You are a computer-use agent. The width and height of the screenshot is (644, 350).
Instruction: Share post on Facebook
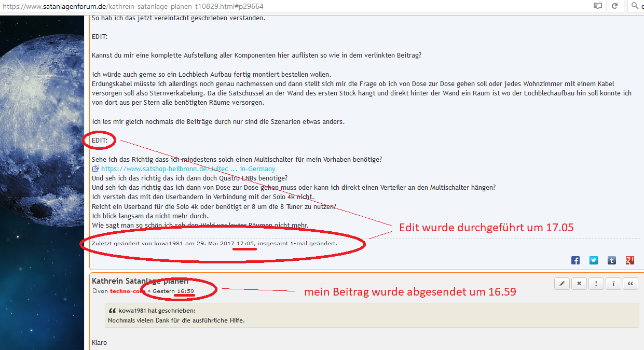pyautogui.click(x=576, y=260)
